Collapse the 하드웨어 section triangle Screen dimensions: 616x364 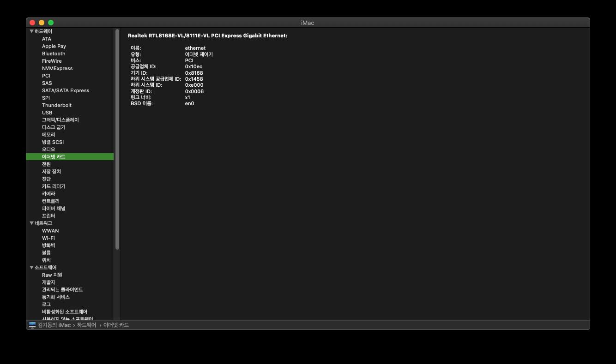coord(31,31)
